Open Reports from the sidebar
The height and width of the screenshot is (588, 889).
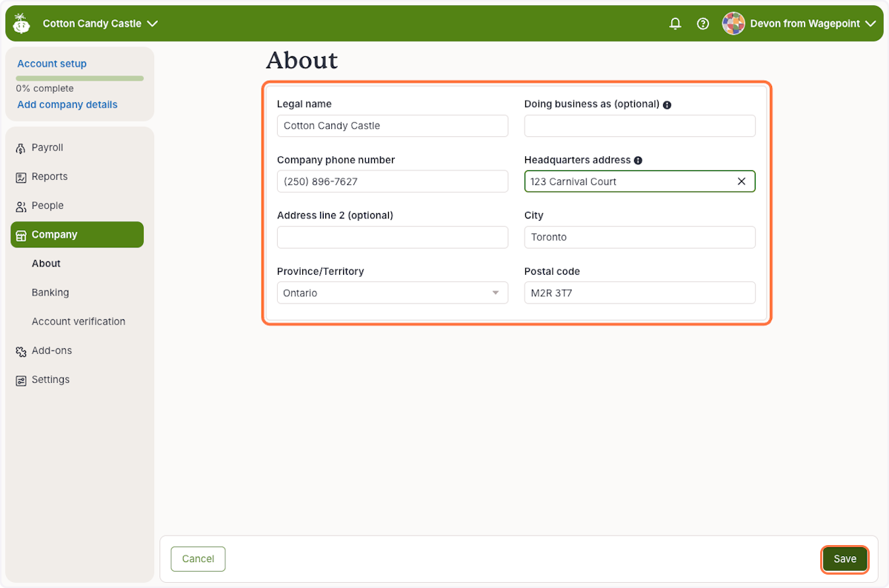pyautogui.click(x=50, y=177)
